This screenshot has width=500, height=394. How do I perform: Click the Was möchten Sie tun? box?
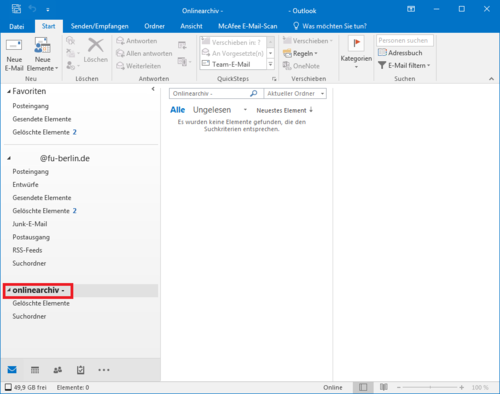[x=330, y=26]
